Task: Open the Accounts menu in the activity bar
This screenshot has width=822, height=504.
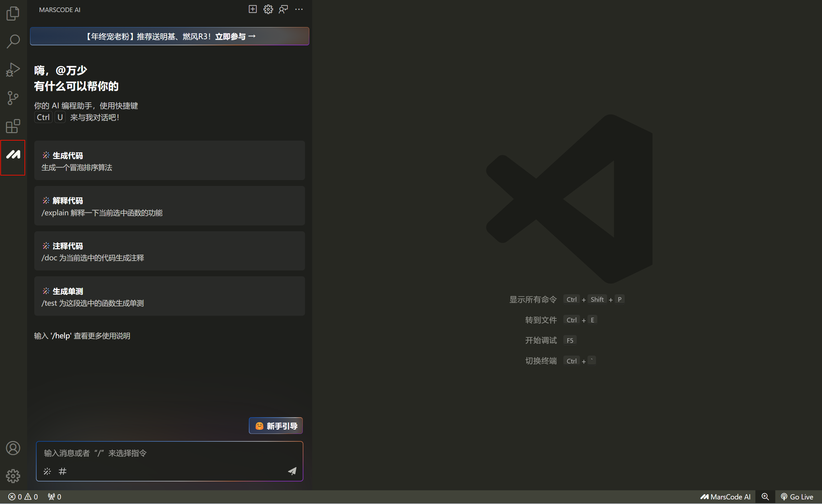Action: pos(13,448)
